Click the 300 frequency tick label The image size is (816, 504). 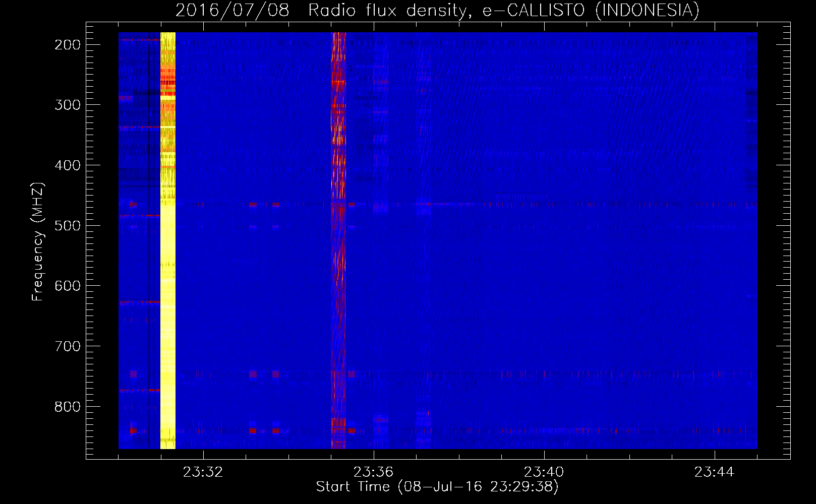[67, 105]
